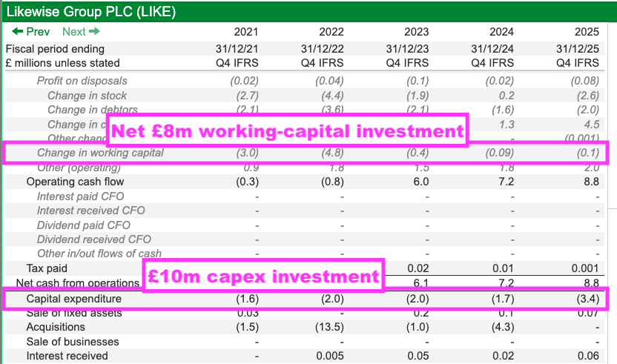The width and height of the screenshot is (617, 364).
Task: Click the 2025 Tax paid value 0.001
Action: pyautogui.click(x=585, y=268)
